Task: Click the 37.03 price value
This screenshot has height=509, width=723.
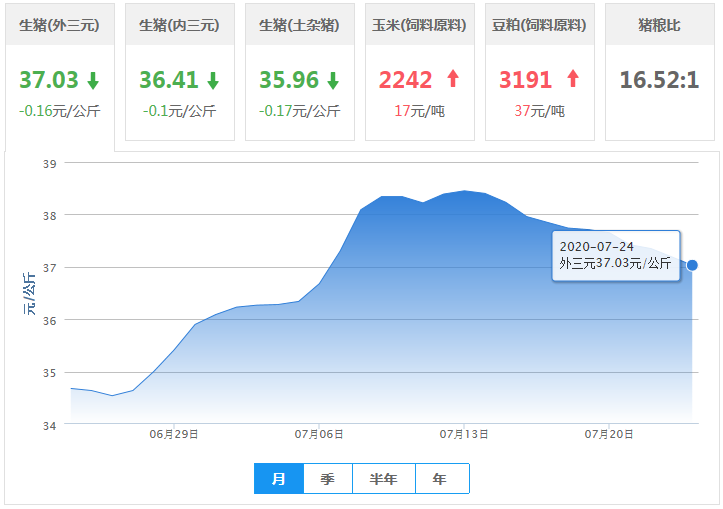Action: click(49, 80)
